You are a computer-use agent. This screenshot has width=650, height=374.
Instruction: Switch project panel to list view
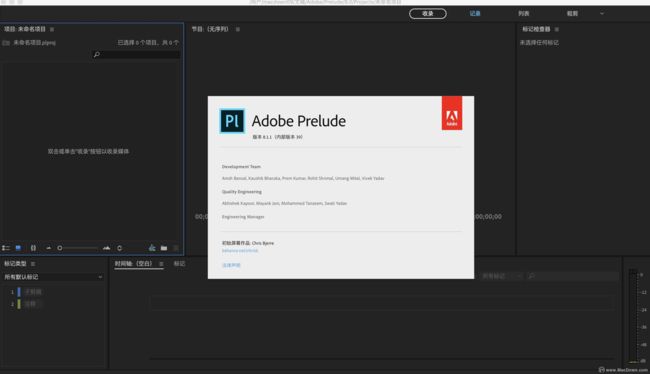tap(6, 248)
